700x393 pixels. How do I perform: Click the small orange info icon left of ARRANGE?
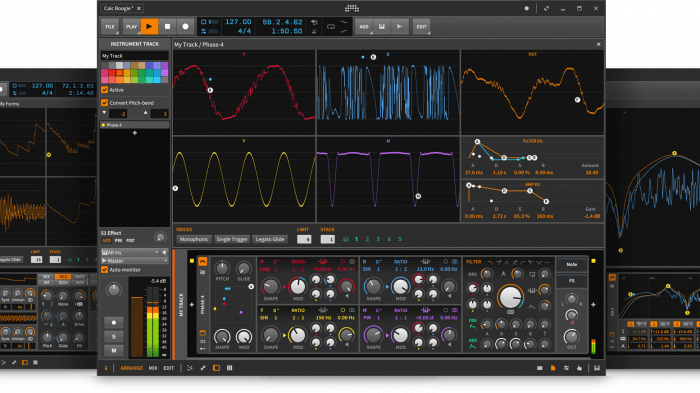click(106, 368)
